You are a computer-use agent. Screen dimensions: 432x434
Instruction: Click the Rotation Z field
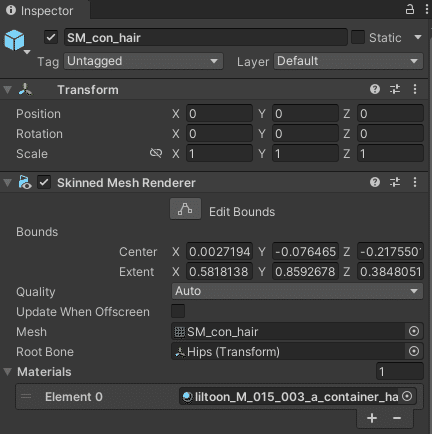(x=390, y=134)
